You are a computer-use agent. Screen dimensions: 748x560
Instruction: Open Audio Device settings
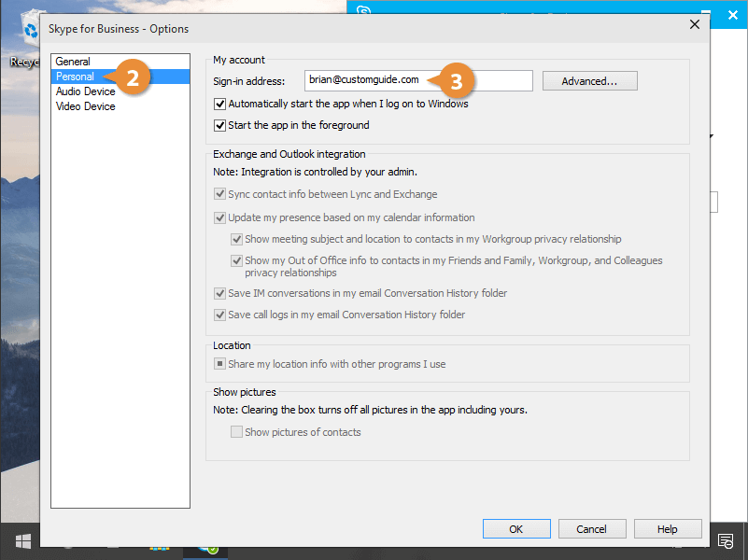pyautogui.click(x=85, y=91)
